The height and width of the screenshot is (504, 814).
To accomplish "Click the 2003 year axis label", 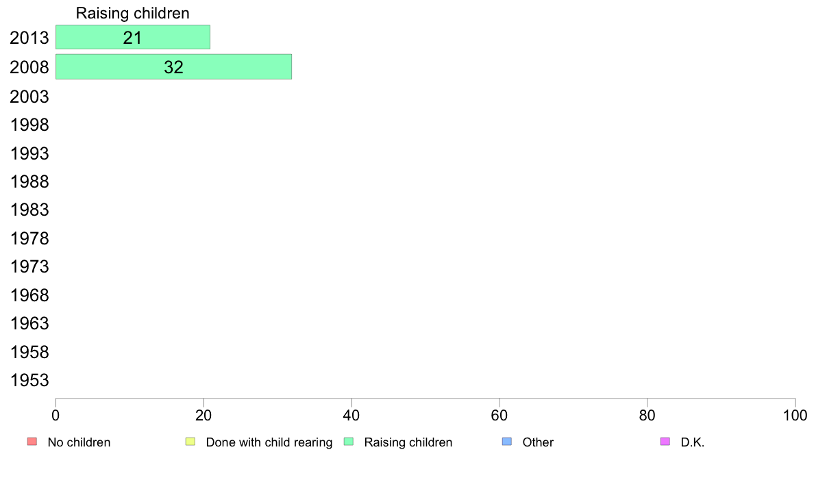I will point(29,97).
